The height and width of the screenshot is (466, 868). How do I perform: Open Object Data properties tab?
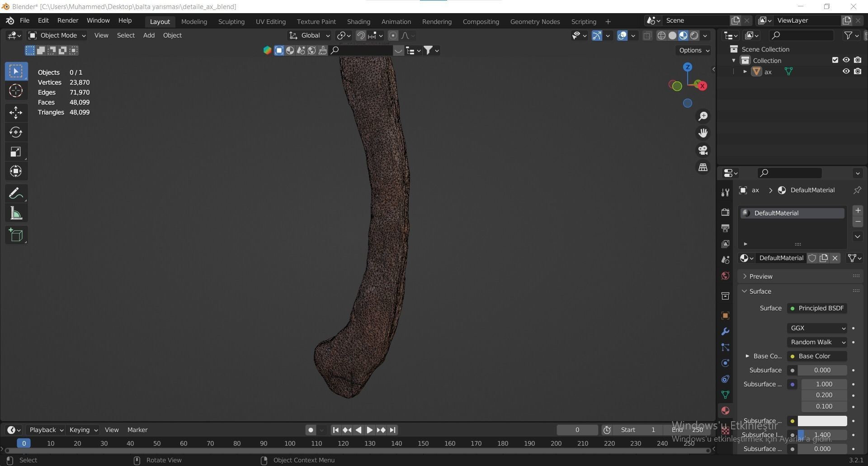725,395
